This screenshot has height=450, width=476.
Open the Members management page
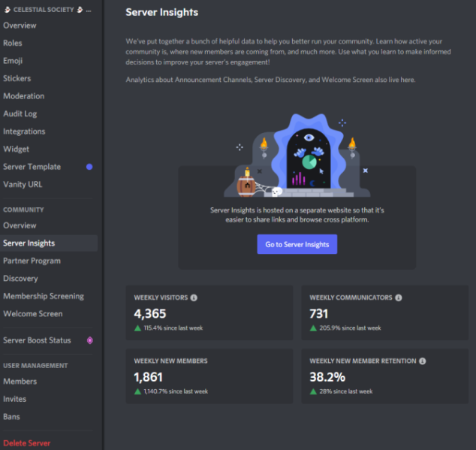point(20,382)
